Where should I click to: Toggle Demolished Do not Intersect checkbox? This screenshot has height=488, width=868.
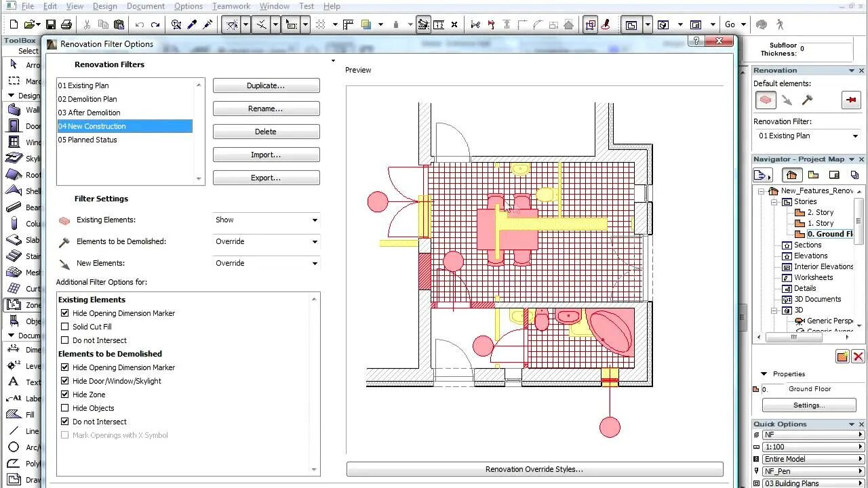(65, 422)
